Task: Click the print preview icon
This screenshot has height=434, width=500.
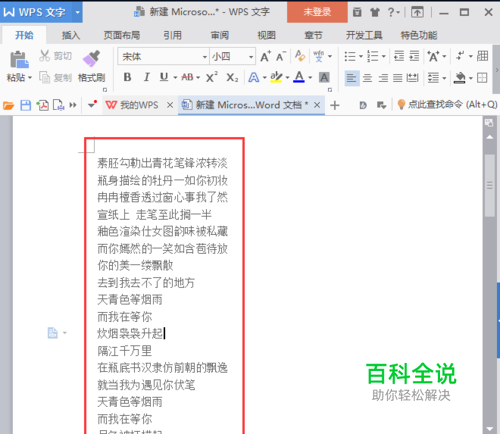Action: [x=59, y=105]
